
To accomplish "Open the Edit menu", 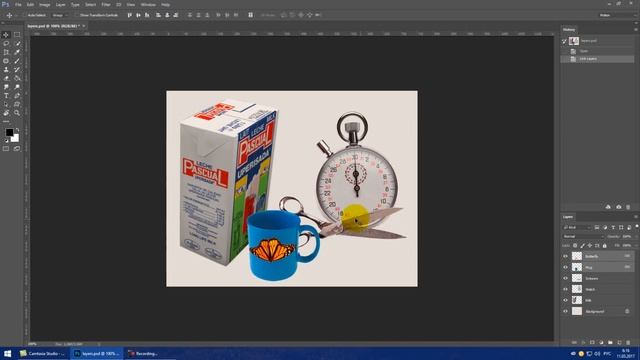I will click(30, 4).
